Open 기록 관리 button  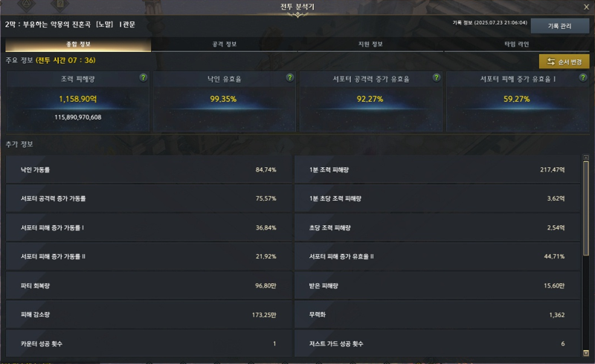tap(560, 26)
